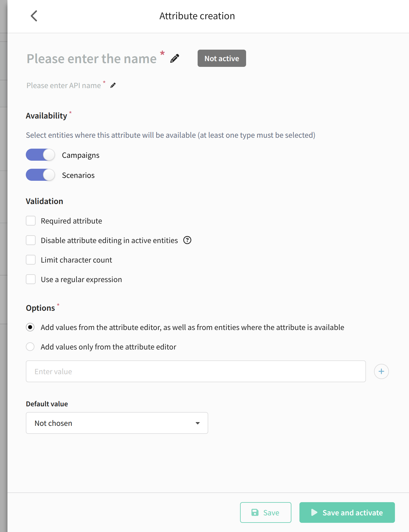
Task: Click the Please enter the name field
Action: tap(91, 59)
